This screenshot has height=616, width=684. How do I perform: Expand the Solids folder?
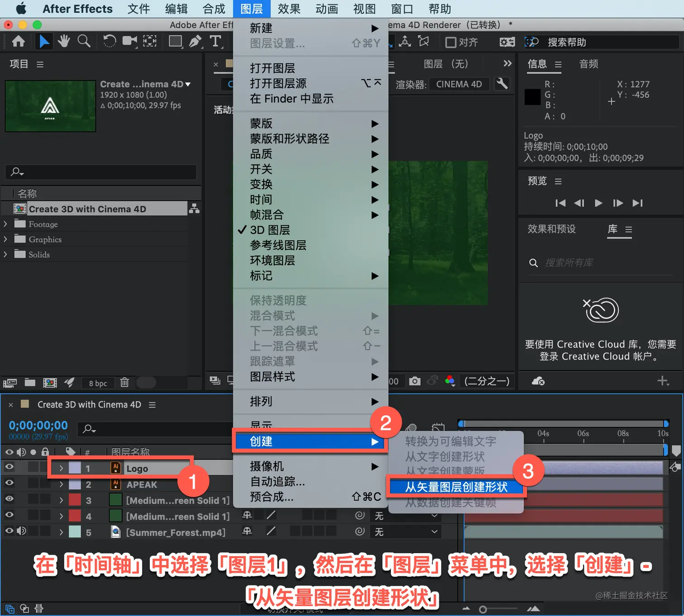5,254
